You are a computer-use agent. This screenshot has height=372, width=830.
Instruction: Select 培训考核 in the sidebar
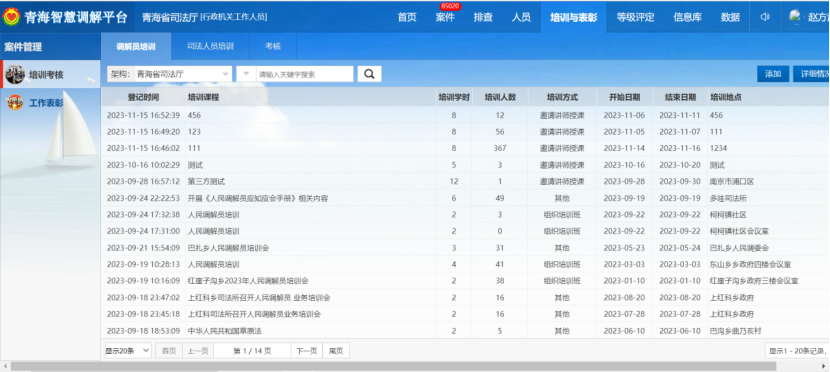pyautogui.click(x=50, y=75)
